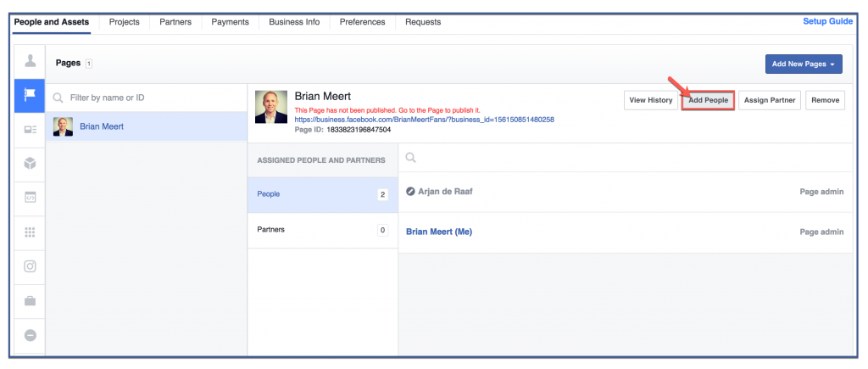Open the briefcase icon in the sidebar

click(30, 301)
